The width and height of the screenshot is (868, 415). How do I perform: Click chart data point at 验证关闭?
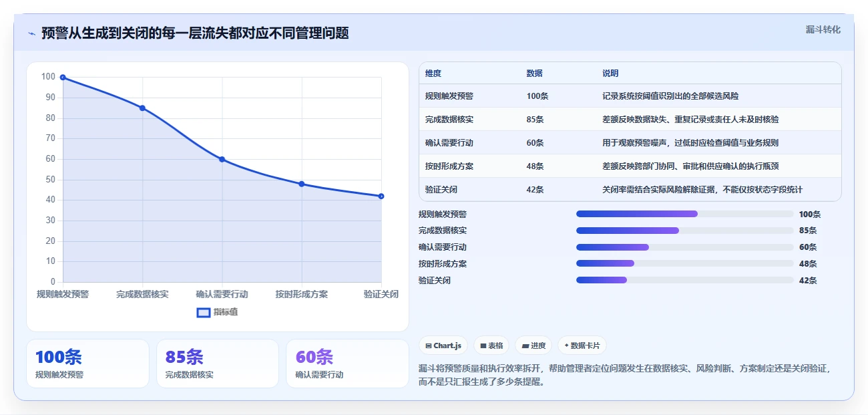tap(381, 196)
